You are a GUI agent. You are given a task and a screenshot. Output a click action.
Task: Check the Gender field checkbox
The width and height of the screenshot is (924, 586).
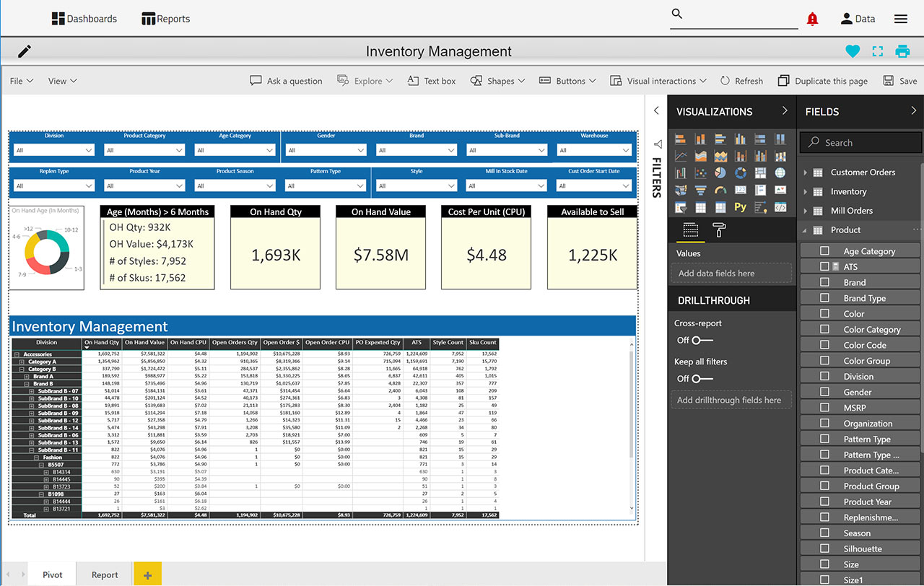[824, 392]
